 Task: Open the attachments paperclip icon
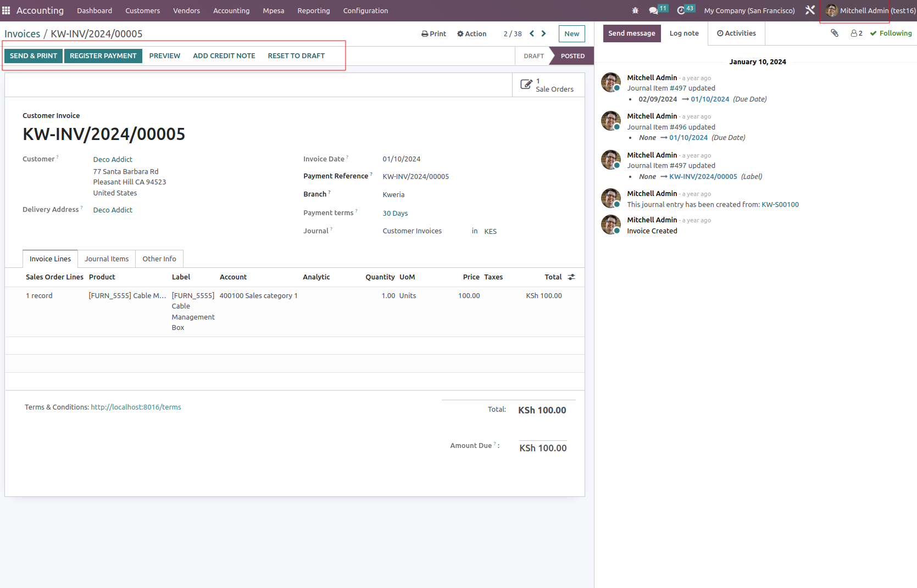(835, 33)
